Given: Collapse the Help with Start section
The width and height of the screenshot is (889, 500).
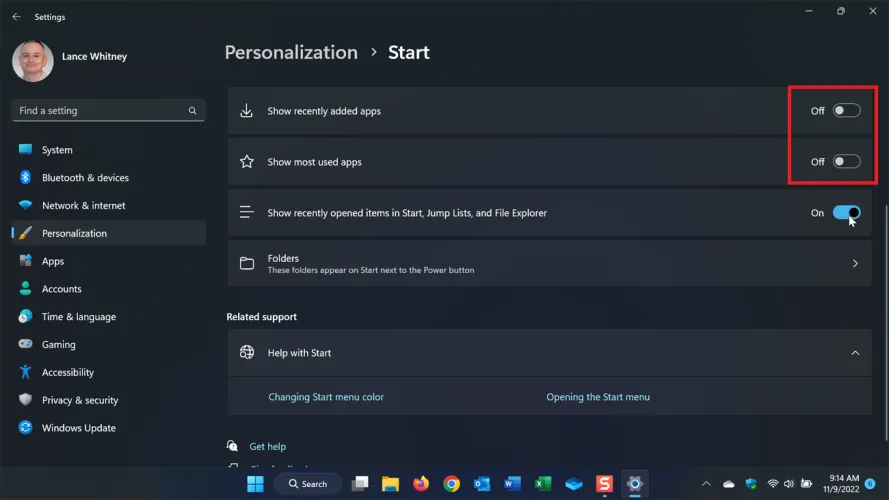Looking at the screenshot, I should [x=855, y=353].
